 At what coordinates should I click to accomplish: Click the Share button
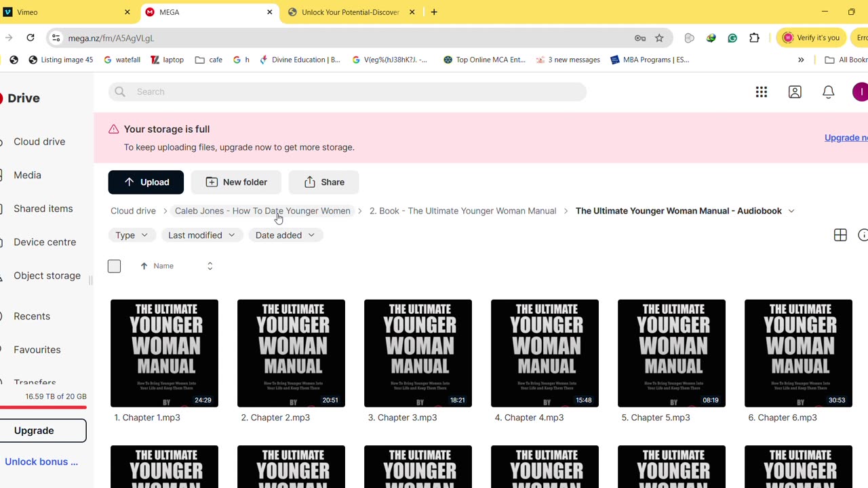323,182
